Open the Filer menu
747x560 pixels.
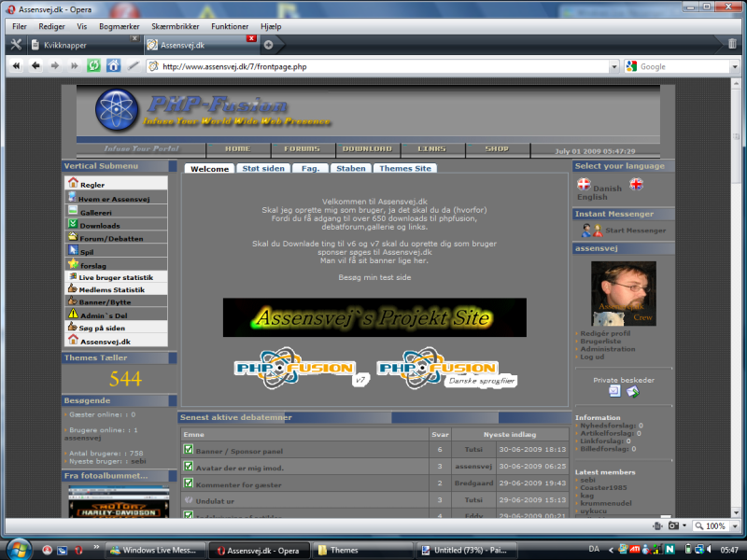point(20,27)
